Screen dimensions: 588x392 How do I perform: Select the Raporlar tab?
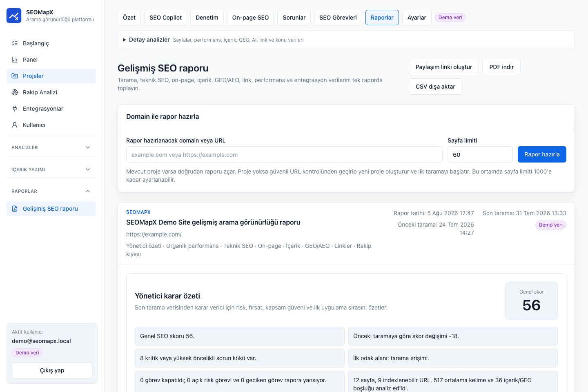tap(382, 18)
